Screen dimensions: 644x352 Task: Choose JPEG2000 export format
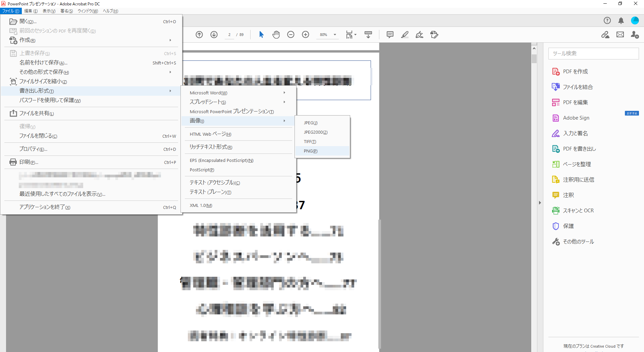pyautogui.click(x=322, y=132)
